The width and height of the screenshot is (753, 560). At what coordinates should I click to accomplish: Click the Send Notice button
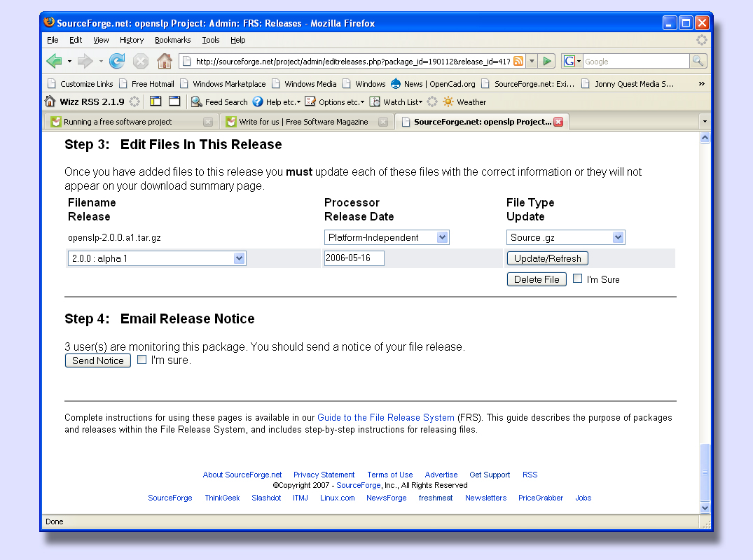coord(98,360)
